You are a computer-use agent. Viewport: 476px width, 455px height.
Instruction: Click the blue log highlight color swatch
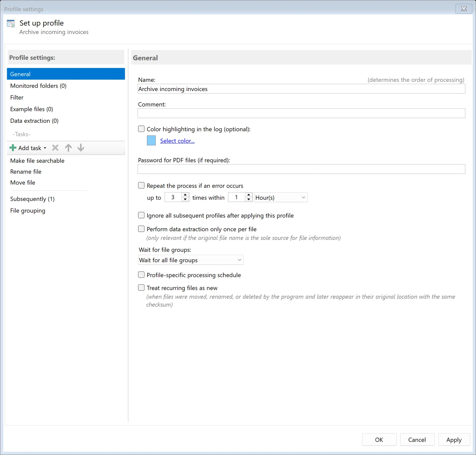151,140
